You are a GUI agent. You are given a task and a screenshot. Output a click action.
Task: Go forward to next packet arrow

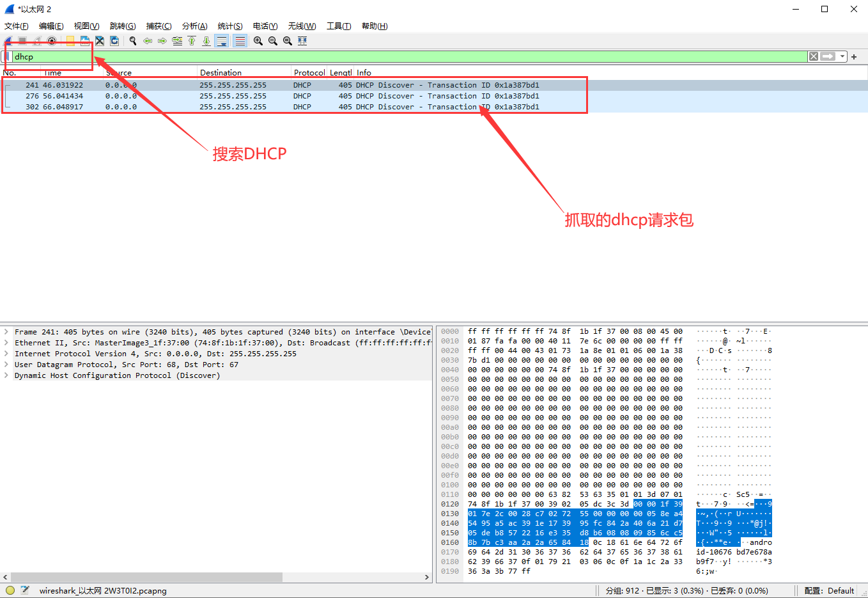(162, 41)
